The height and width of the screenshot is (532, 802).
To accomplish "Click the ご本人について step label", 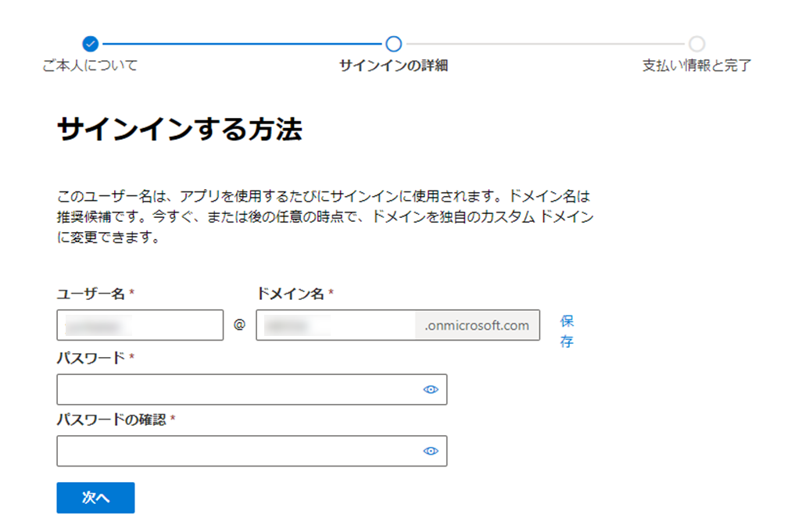I will click(91, 66).
